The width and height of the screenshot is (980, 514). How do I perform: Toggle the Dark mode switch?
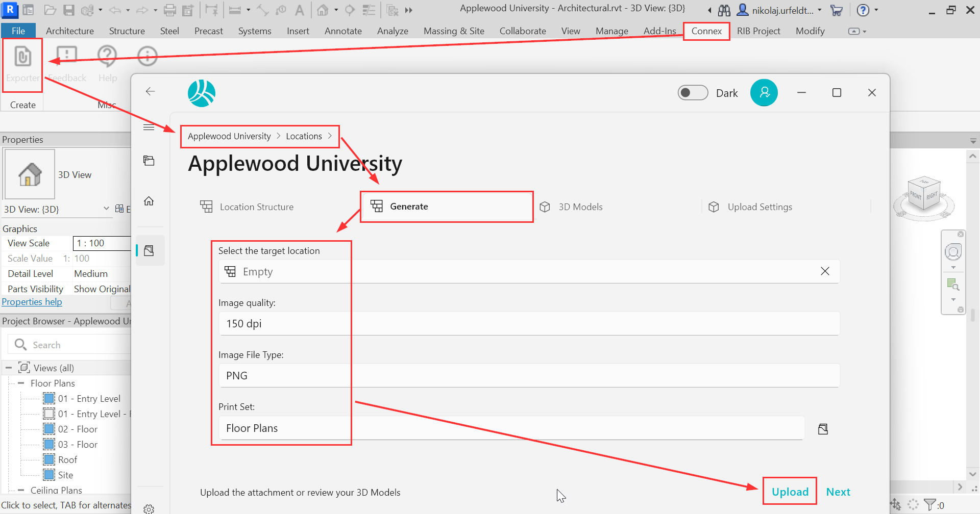693,93
